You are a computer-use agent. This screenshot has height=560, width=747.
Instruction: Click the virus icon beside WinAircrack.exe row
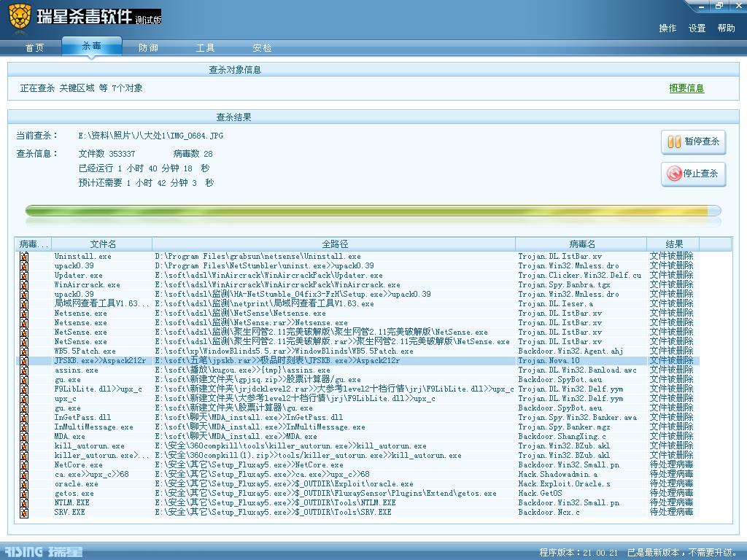[24, 285]
